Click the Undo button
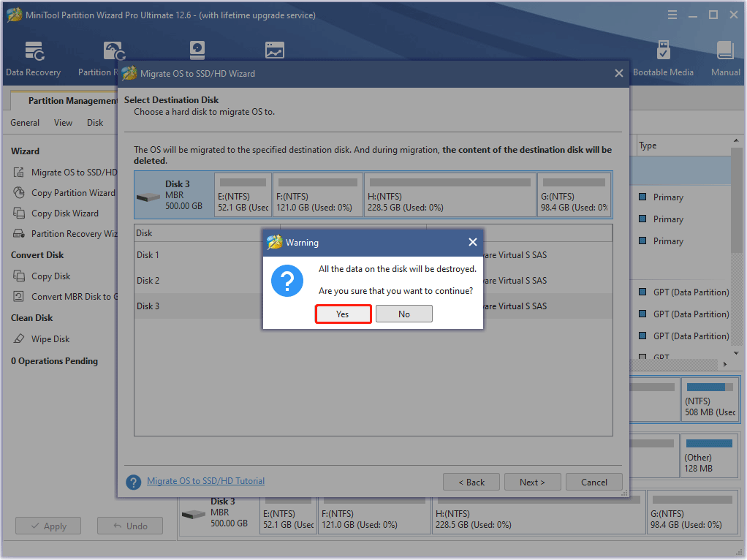The width and height of the screenshot is (747, 560). pos(130,526)
